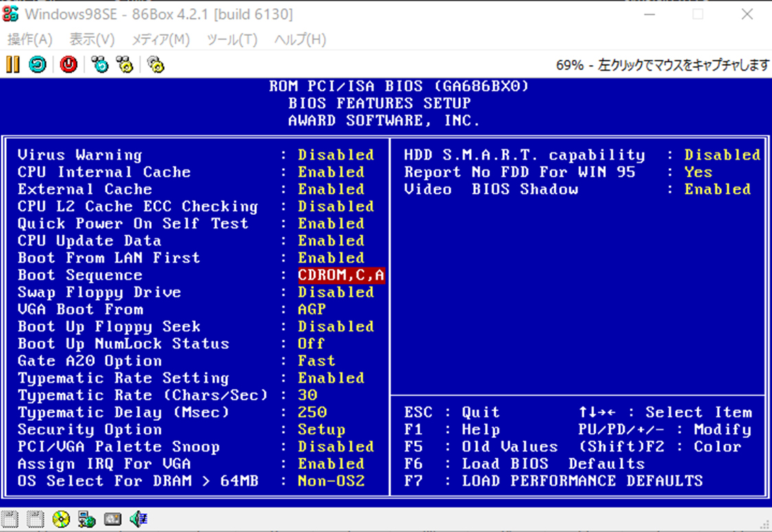Click the 'ESC : Quit' help line
The image size is (772, 532).
point(451,413)
